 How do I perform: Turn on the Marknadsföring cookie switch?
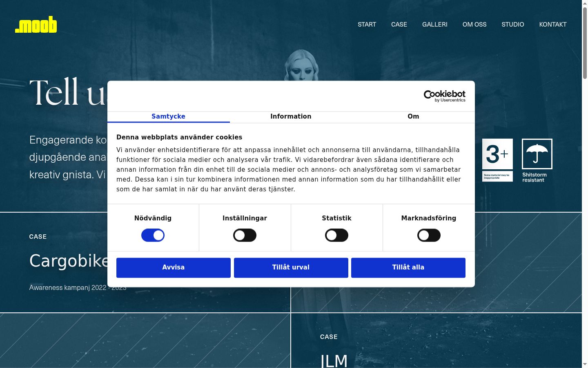(429, 235)
